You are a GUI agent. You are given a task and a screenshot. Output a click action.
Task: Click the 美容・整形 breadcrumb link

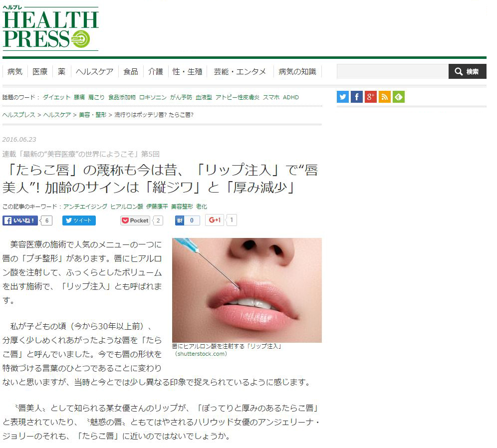[x=92, y=115]
